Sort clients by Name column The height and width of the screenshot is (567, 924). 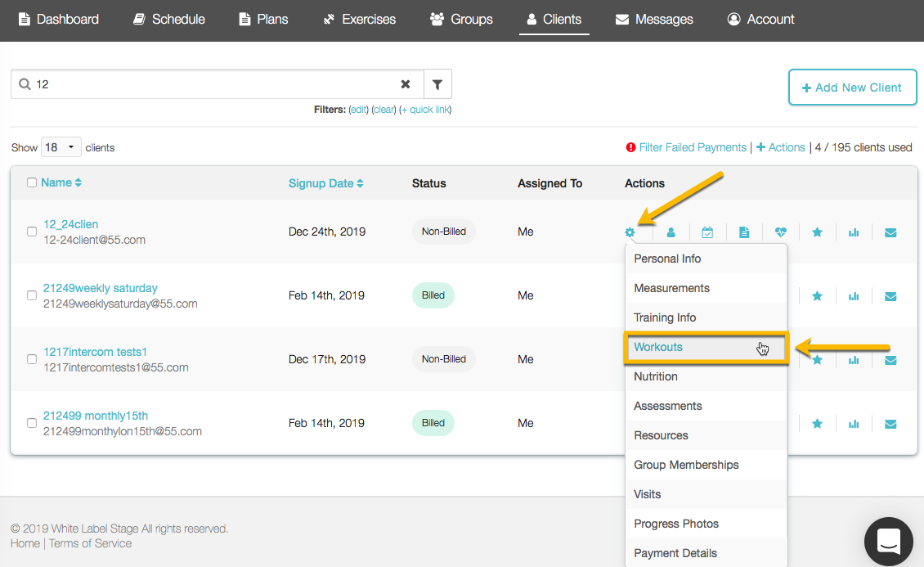tap(61, 182)
